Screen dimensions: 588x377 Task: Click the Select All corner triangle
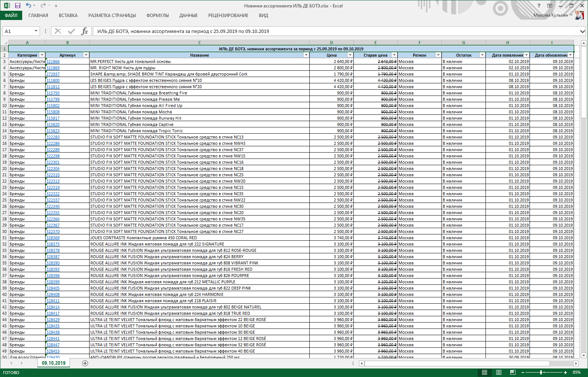(4, 43)
